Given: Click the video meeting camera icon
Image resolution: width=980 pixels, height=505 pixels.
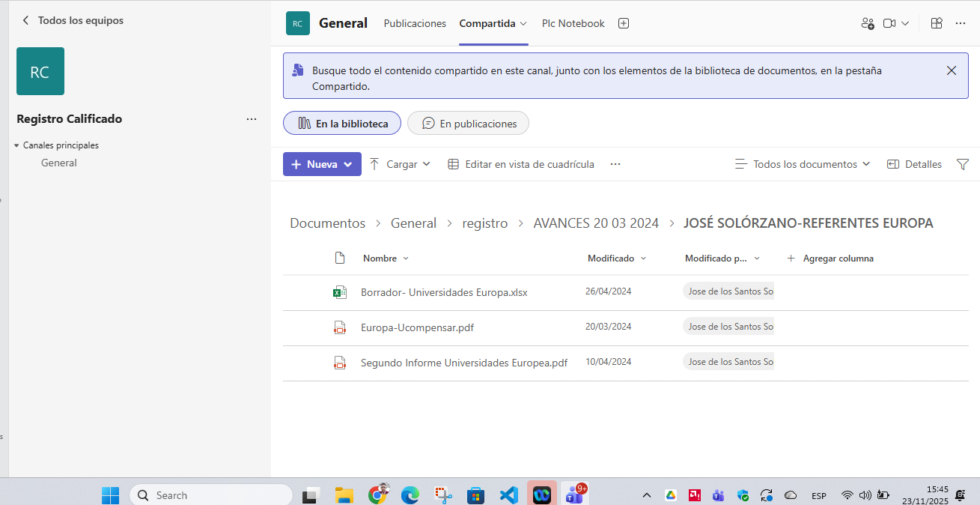Looking at the screenshot, I should pos(889,23).
